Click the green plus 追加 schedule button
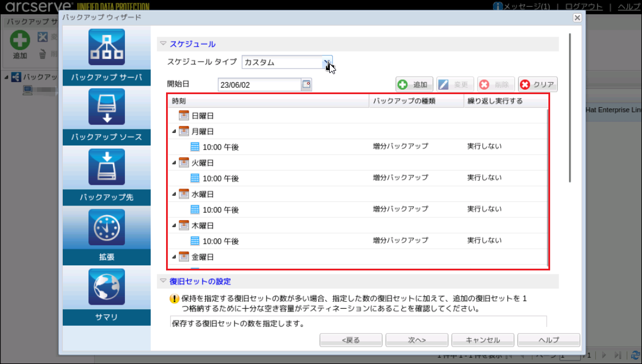The width and height of the screenshot is (642, 364). click(x=414, y=84)
